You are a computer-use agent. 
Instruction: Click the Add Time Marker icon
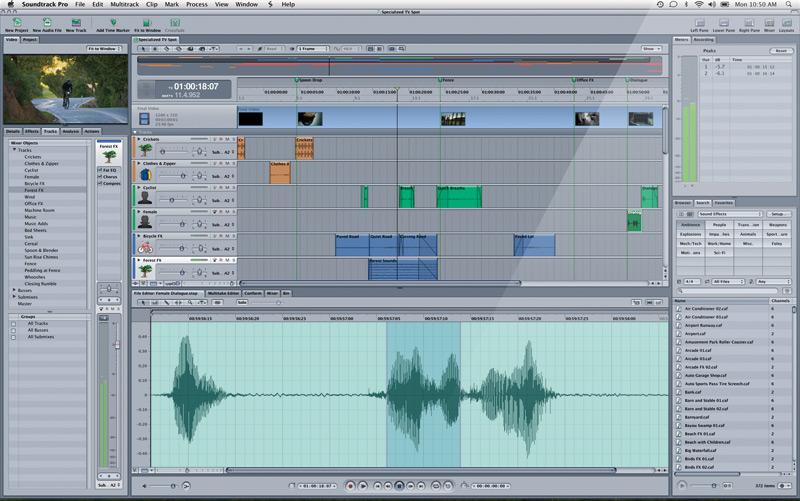pos(113,22)
